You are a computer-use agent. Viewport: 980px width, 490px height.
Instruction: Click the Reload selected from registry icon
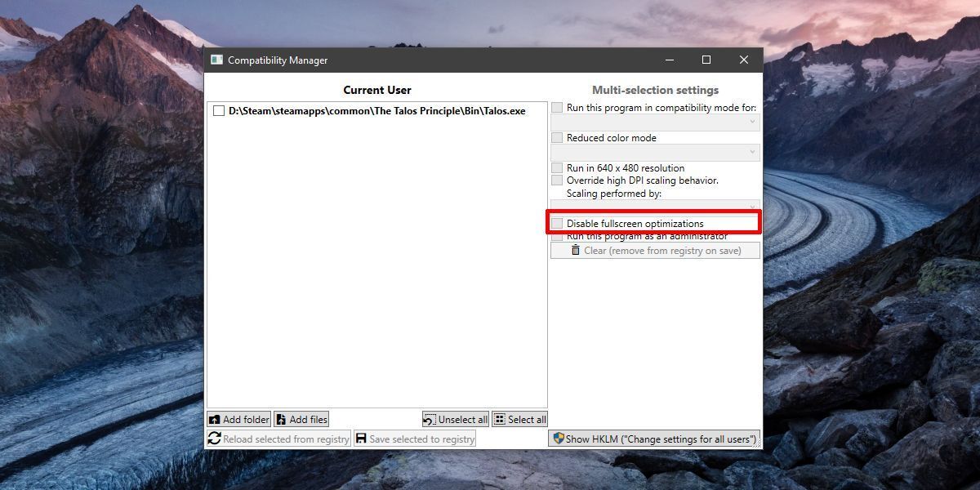pos(215,439)
